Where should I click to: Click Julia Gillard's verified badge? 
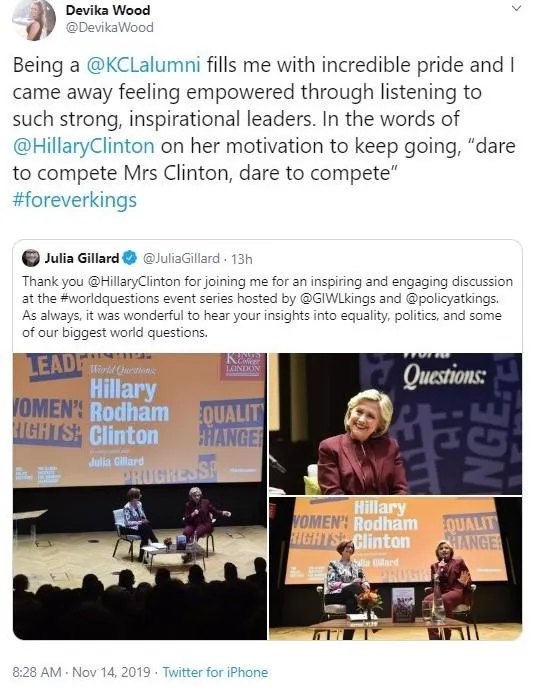coord(130,258)
